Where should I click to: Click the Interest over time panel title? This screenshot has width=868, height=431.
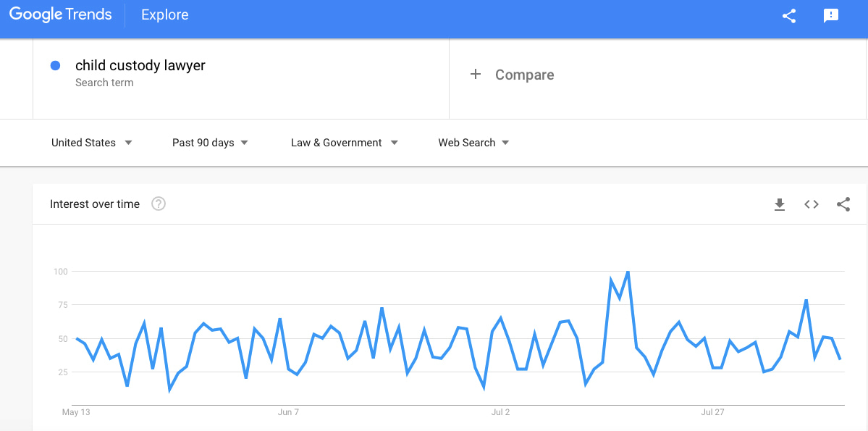(x=94, y=204)
